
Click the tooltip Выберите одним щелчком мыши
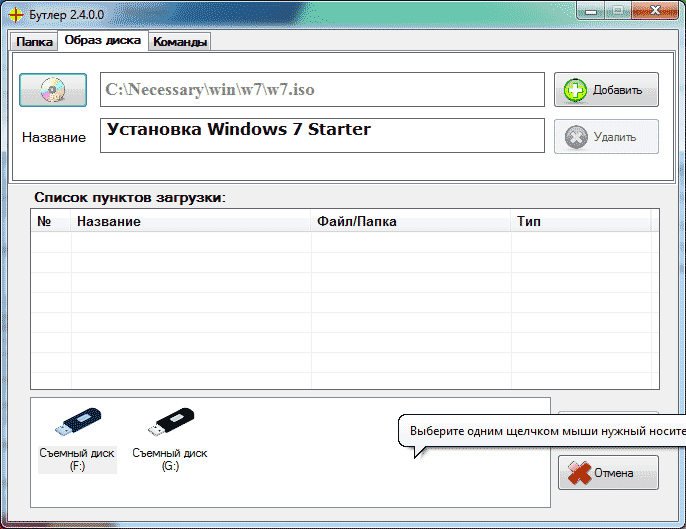click(x=542, y=431)
